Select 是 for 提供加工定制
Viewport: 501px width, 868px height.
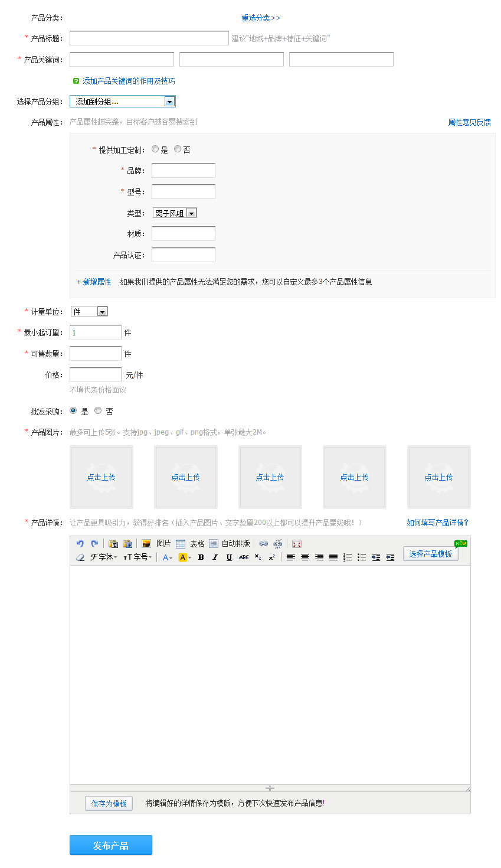click(155, 149)
